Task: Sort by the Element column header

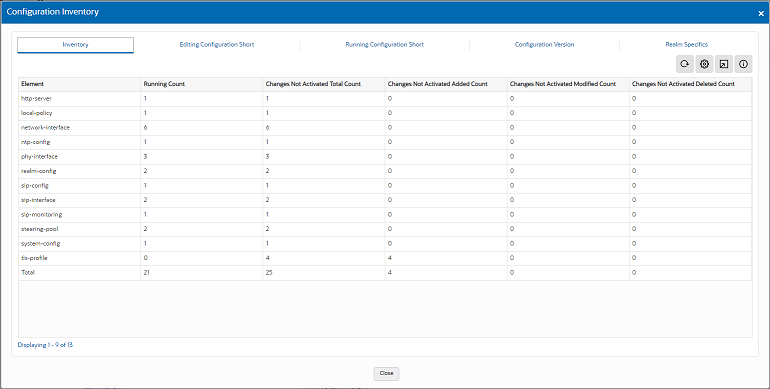Action: 80,84
